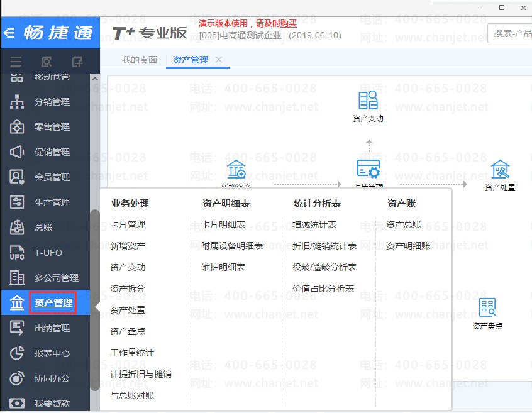Viewport: 532px width, 413px height.
Task: Click the 搜索-产品 search field
Action: point(509,33)
